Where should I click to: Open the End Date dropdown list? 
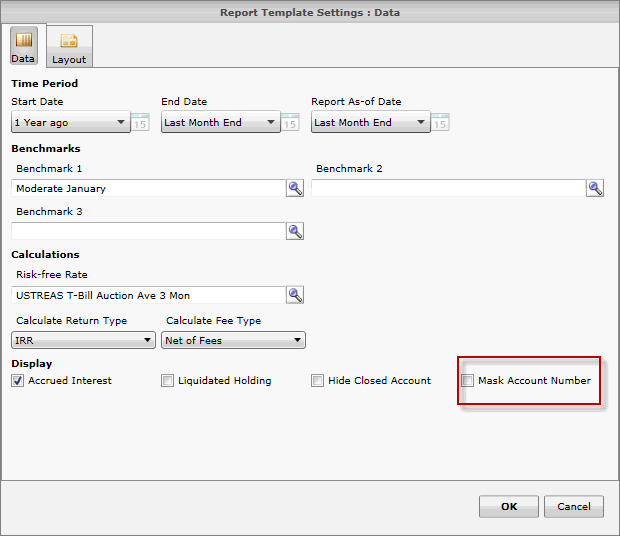coord(271,123)
